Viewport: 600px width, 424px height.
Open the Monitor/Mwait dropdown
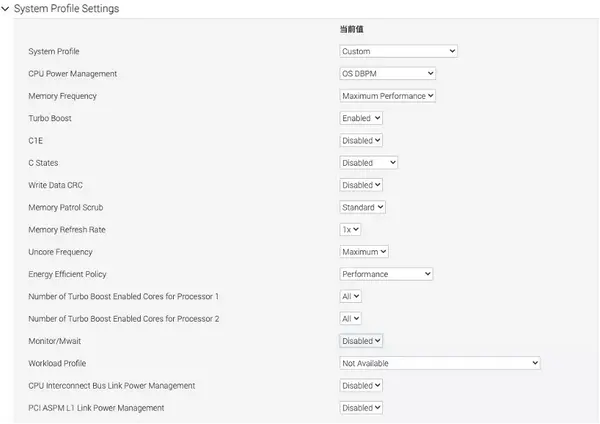[361, 341]
